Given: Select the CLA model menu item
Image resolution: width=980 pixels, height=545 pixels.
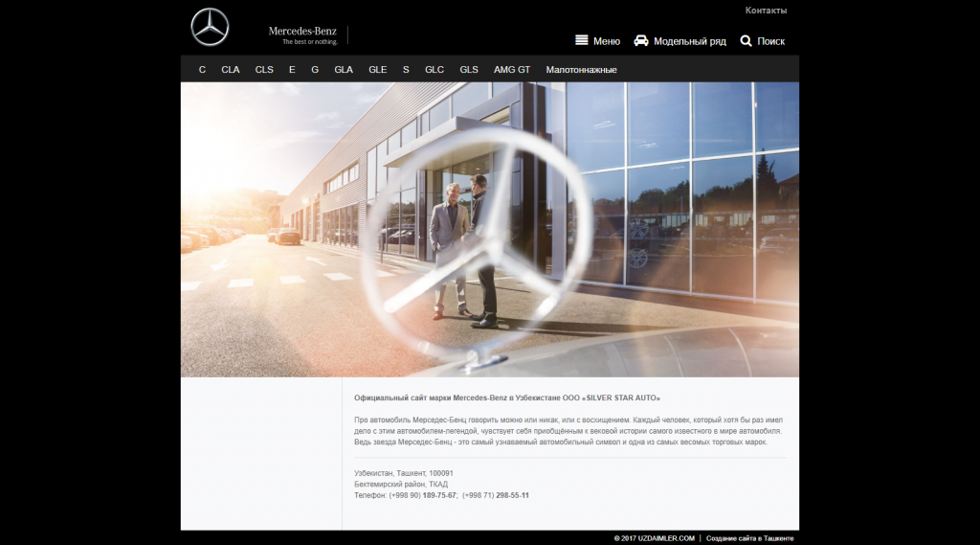Looking at the screenshot, I should tap(230, 70).
